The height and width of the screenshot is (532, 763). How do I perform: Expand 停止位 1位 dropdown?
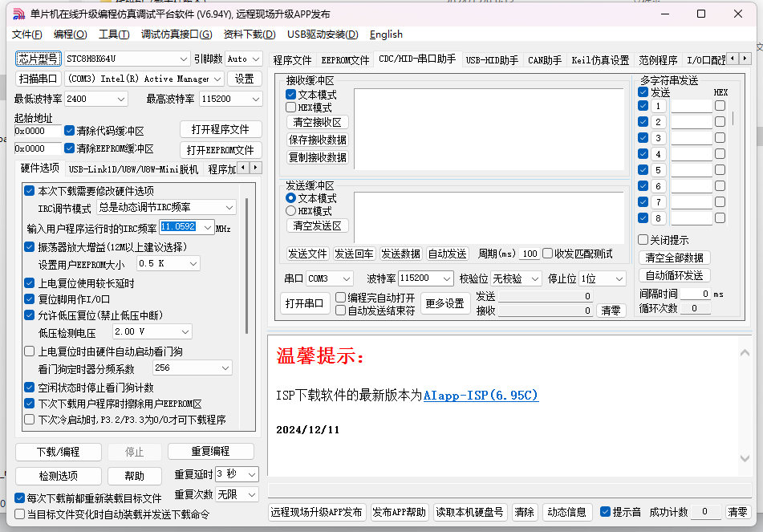click(x=619, y=279)
